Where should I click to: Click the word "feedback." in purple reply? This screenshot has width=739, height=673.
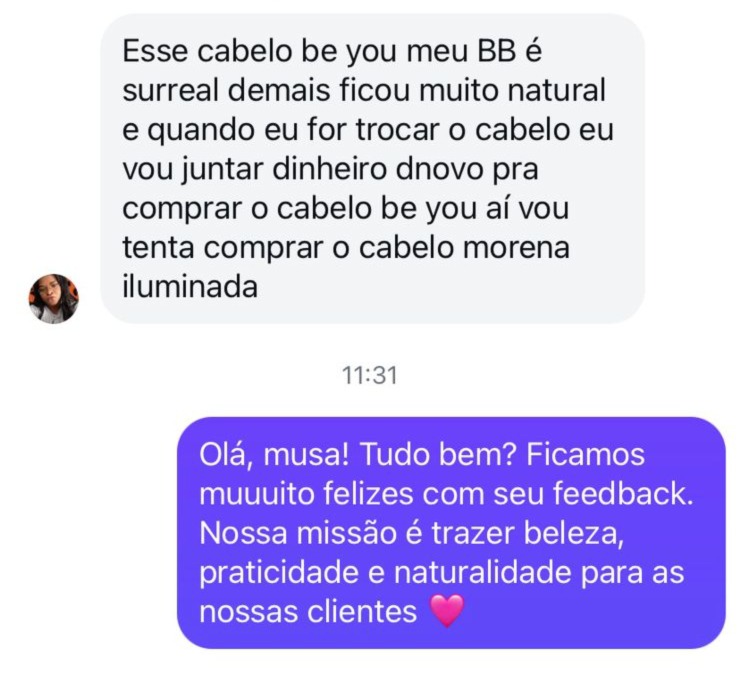(623, 494)
